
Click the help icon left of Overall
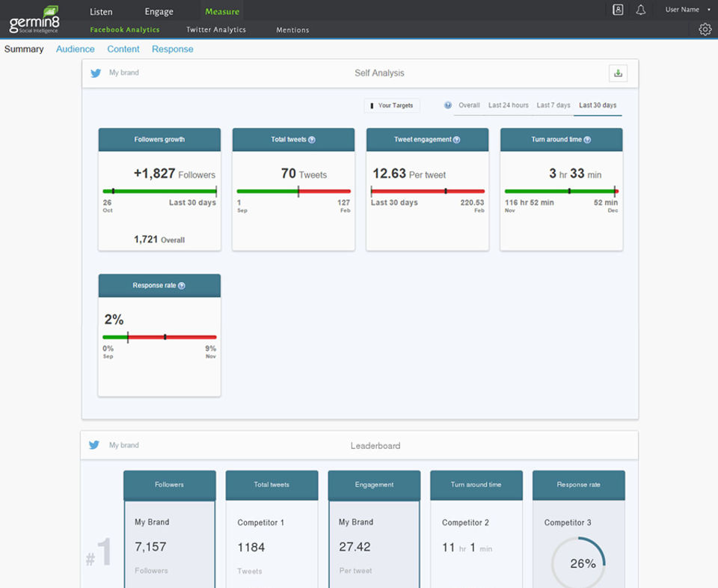coord(448,105)
